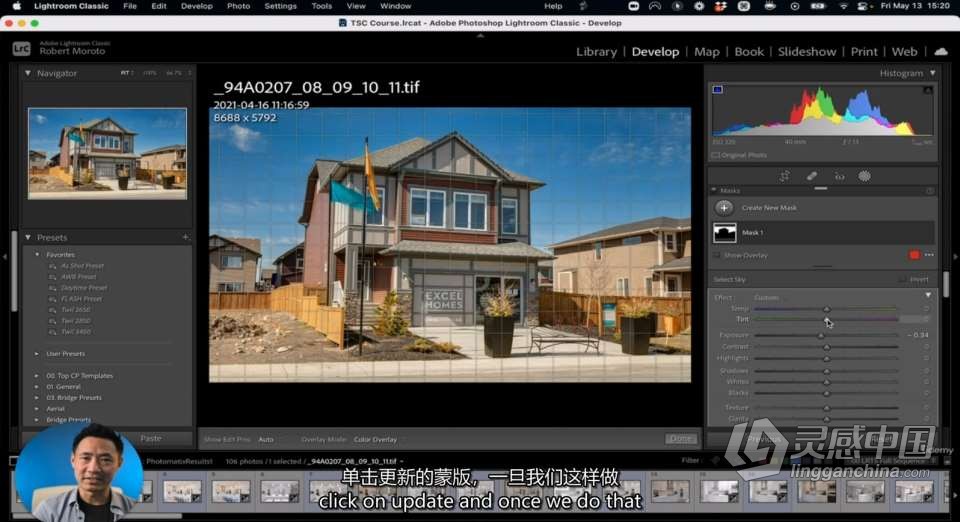Click the Done button below the photo
The height and width of the screenshot is (522, 960).
[680, 439]
